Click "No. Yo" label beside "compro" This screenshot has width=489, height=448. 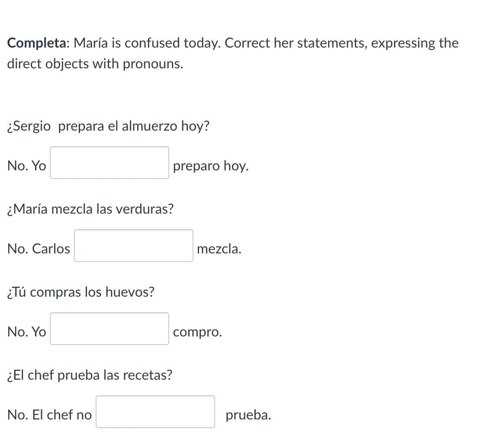(x=26, y=332)
